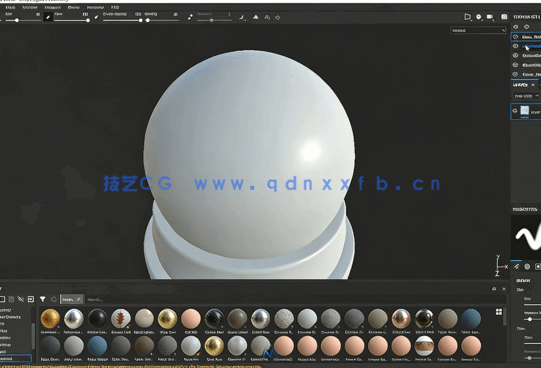
Task: Switch shelf to grid view with four-square icon
Action: [499, 312]
